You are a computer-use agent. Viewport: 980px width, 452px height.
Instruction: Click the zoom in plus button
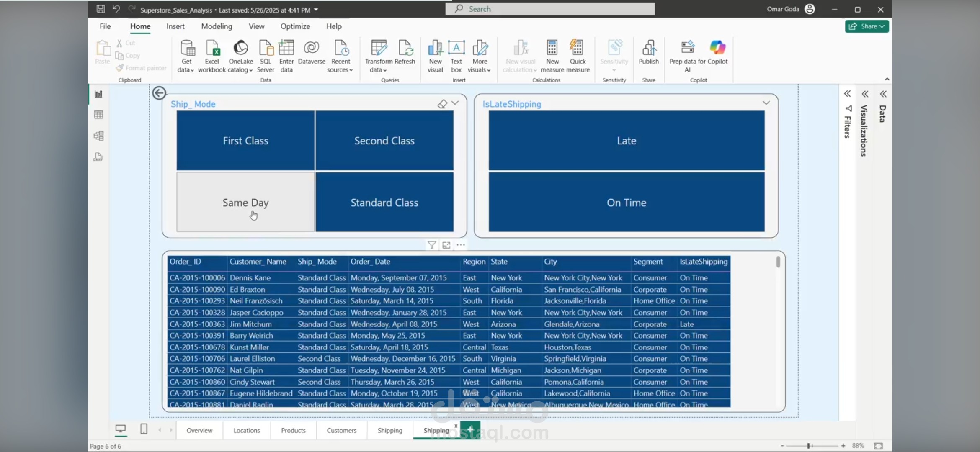[843, 446]
